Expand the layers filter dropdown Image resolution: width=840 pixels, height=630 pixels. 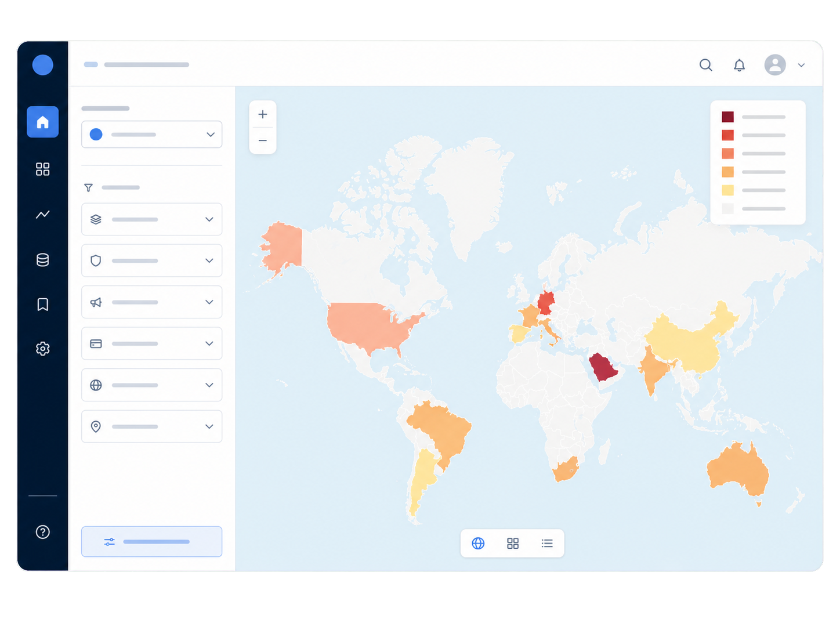[152, 219]
